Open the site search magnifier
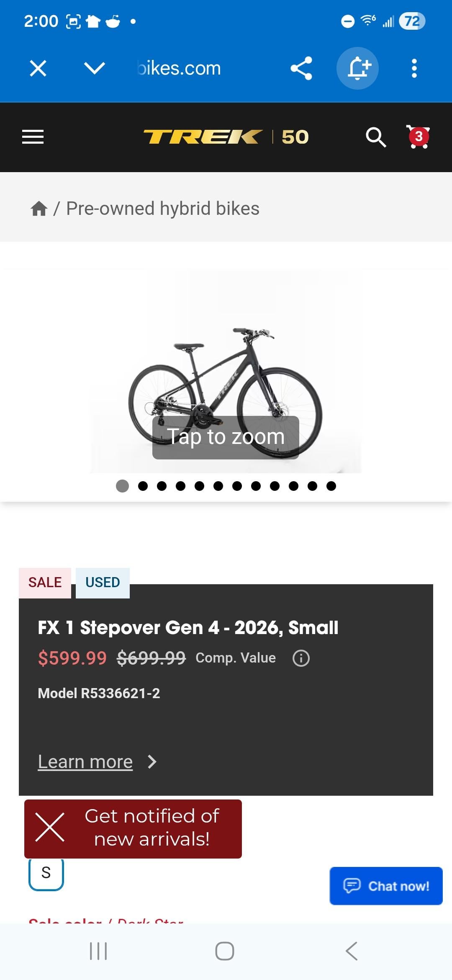The height and width of the screenshot is (980, 452). coord(375,137)
